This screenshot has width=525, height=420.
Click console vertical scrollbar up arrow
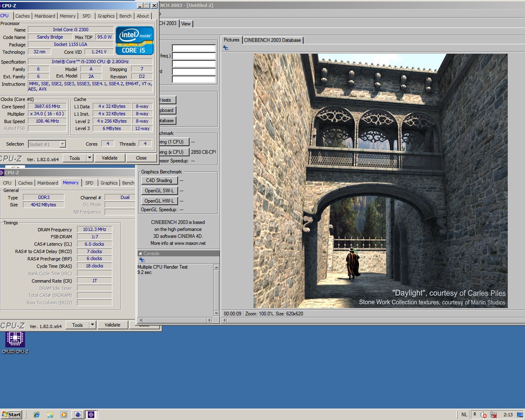216,267
